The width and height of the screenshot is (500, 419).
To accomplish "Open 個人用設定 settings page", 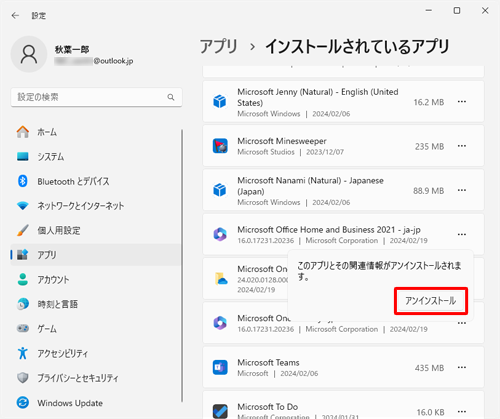I will click(96, 230).
